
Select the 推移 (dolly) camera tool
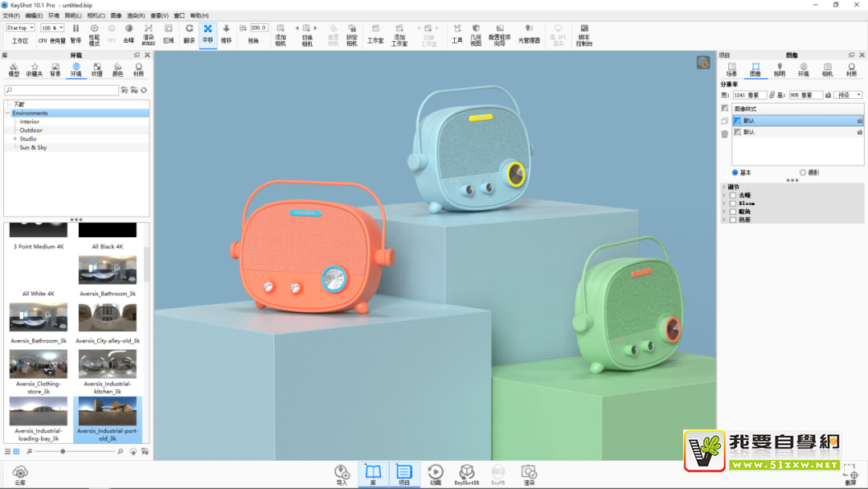tap(226, 31)
